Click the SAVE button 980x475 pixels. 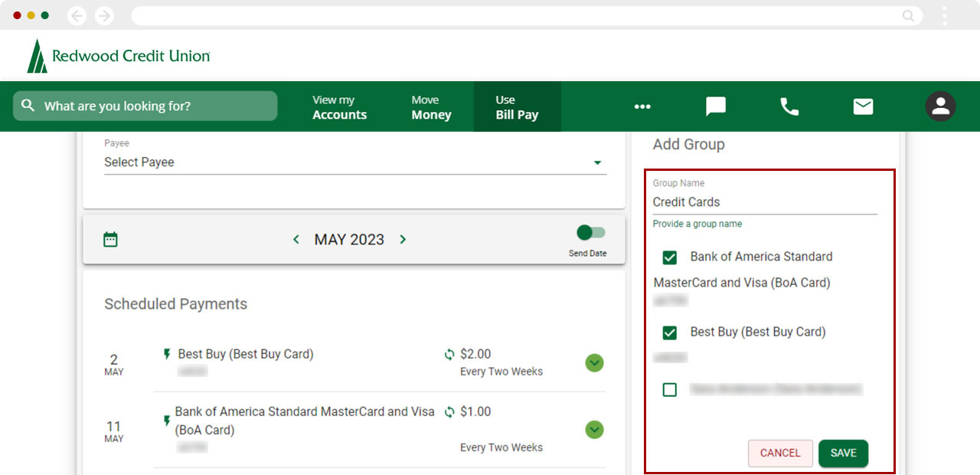pyautogui.click(x=843, y=453)
